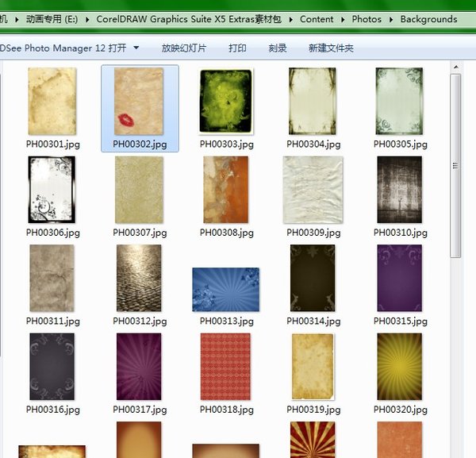
Task: Expand the arrow before 动画专用 (E:) breadcrumb
Action: (17, 19)
